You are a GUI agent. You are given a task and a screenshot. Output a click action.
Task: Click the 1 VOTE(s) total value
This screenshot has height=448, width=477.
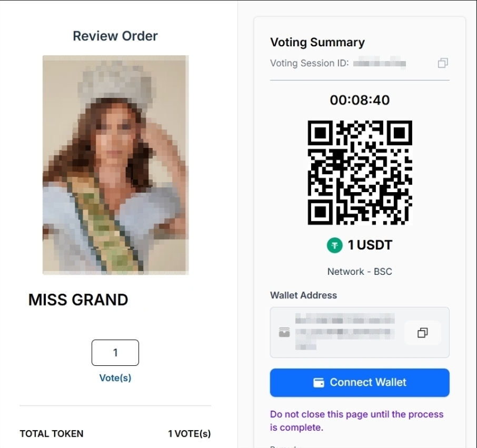click(x=189, y=434)
